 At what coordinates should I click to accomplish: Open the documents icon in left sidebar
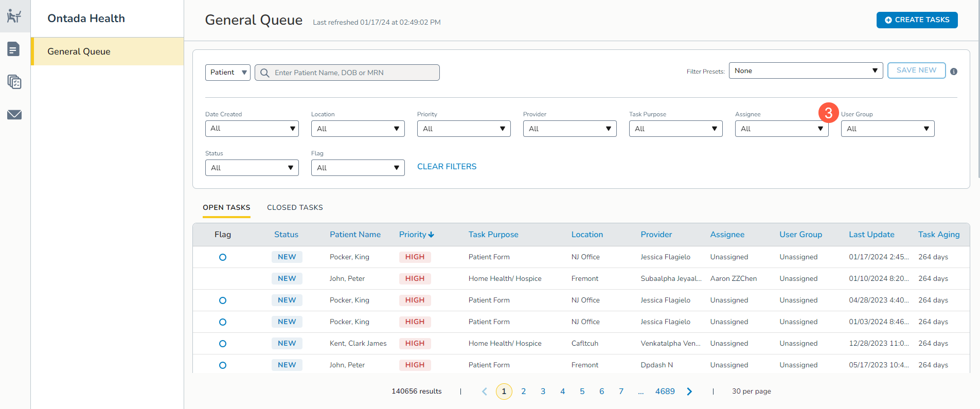click(x=14, y=49)
